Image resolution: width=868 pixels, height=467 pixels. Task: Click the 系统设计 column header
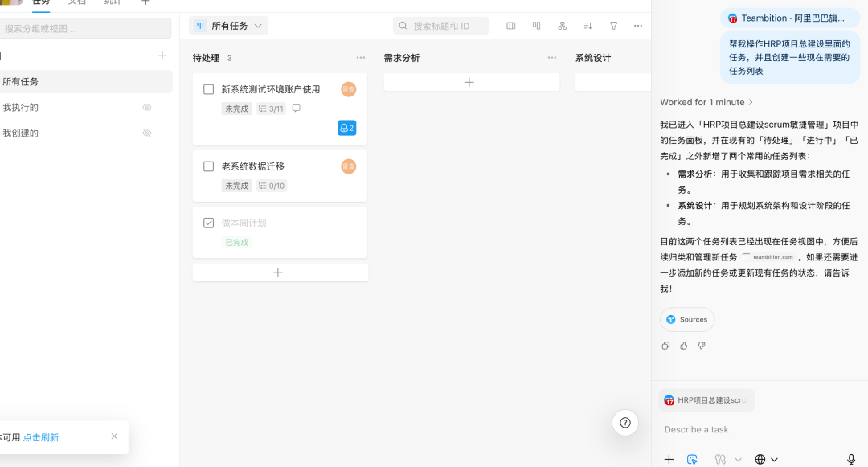click(x=593, y=58)
